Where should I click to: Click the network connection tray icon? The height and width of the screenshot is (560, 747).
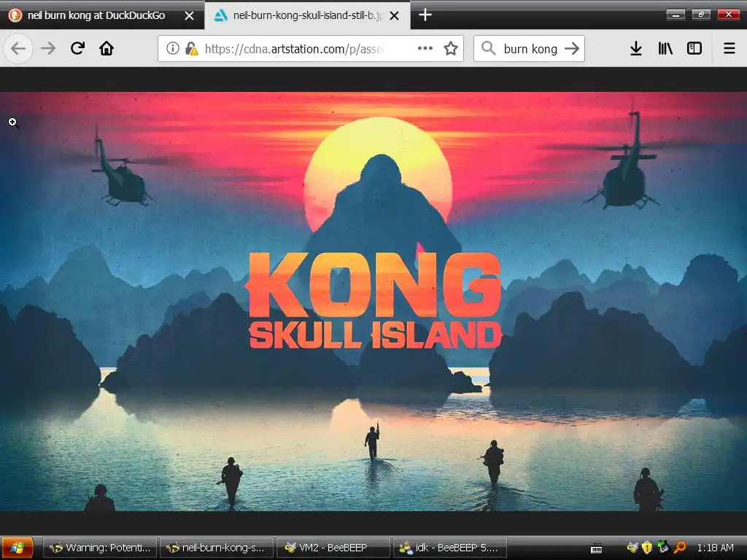click(x=664, y=548)
